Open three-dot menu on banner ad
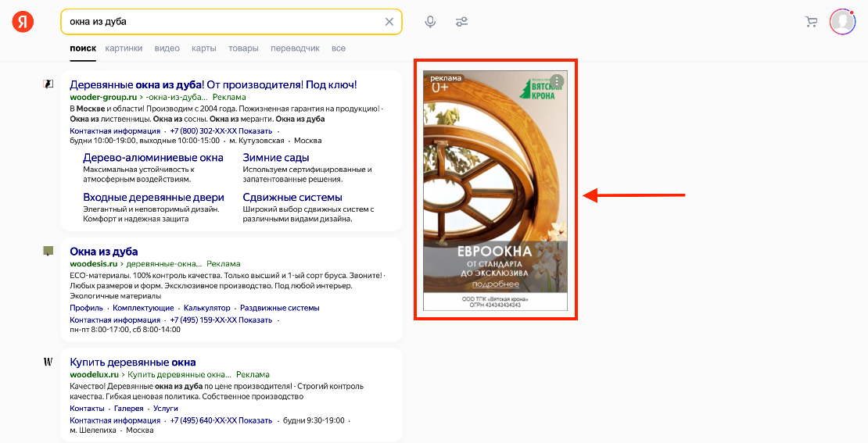Screen dimensions: 868x443 [557, 81]
